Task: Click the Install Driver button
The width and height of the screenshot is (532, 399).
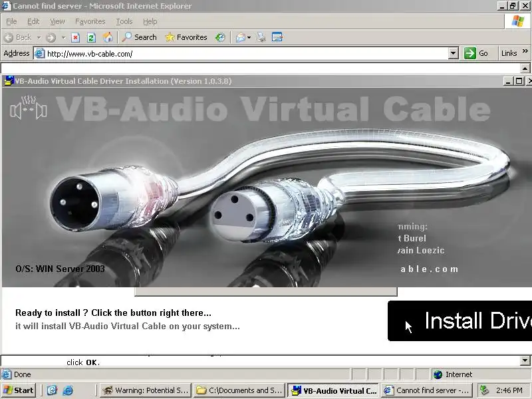Action: click(x=460, y=321)
